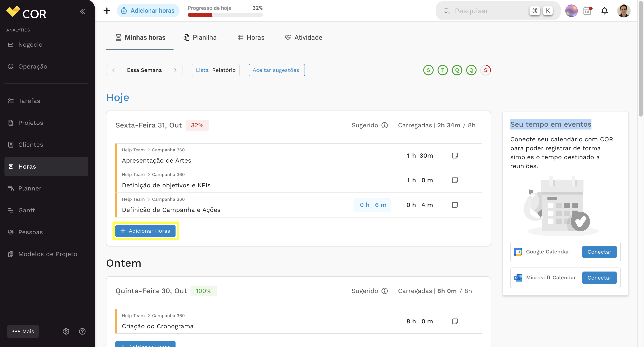Click the Google Calendar logo icon
Viewport: 644px width, 347px height.
pos(518,252)
